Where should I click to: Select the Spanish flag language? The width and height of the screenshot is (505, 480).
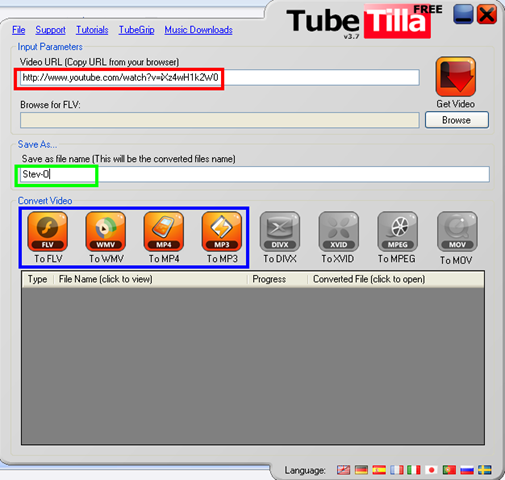(x=379, y=470)
